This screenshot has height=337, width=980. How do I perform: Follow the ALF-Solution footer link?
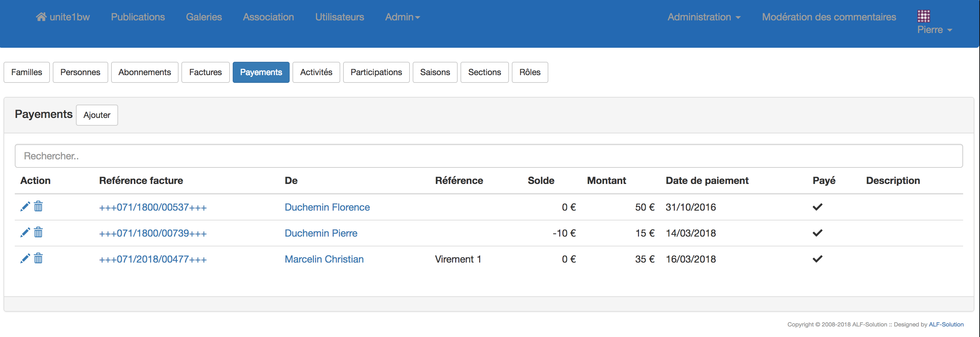pos(946,324)
